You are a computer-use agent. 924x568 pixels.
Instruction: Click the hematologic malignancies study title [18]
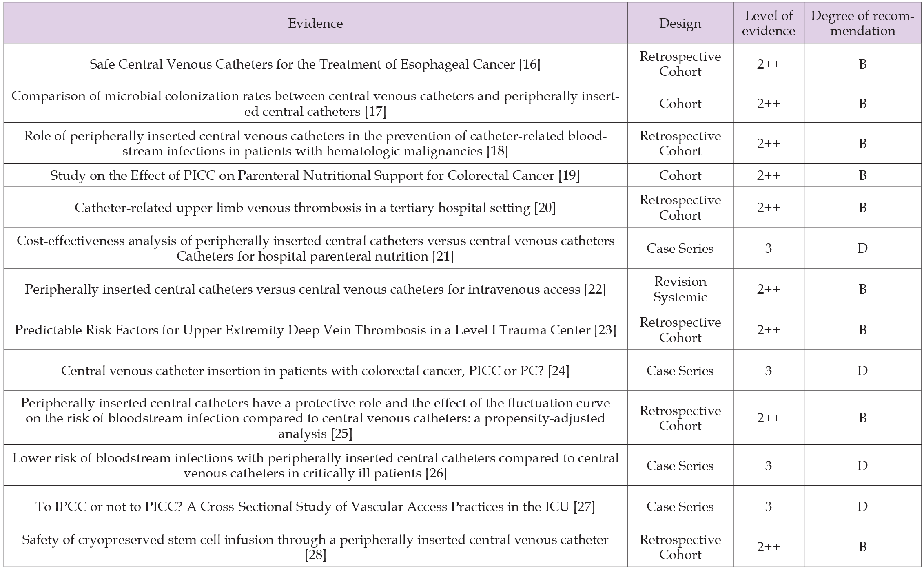[x=315, y=152]
